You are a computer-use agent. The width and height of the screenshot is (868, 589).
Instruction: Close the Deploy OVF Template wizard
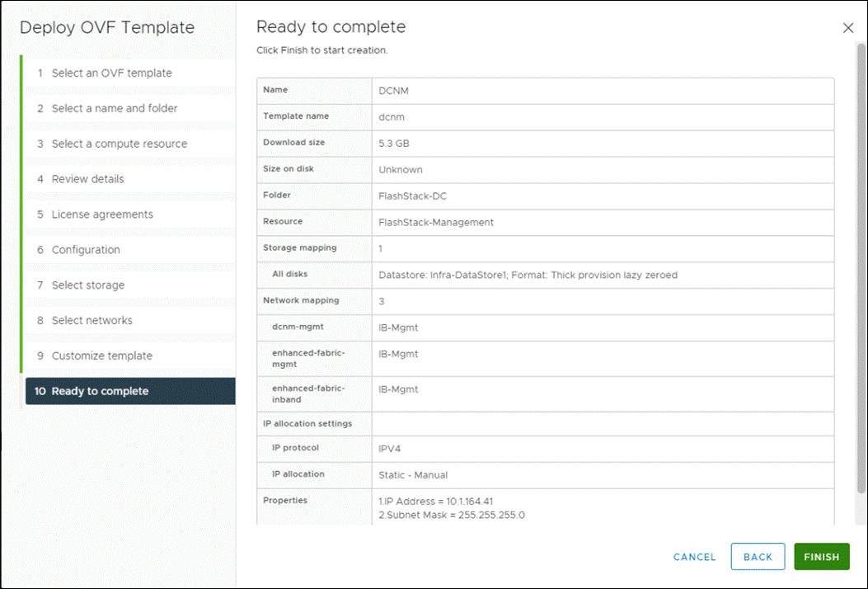(848, 27)
